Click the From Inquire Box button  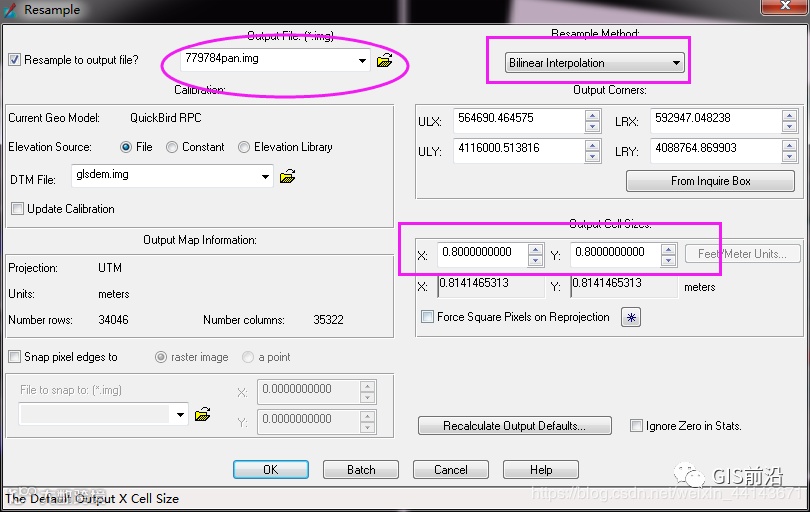point(710,181)
